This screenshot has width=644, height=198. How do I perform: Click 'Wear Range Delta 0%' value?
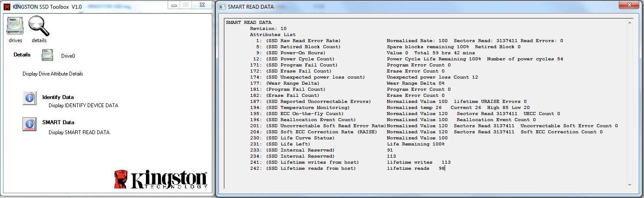click(x=416, y=83)
